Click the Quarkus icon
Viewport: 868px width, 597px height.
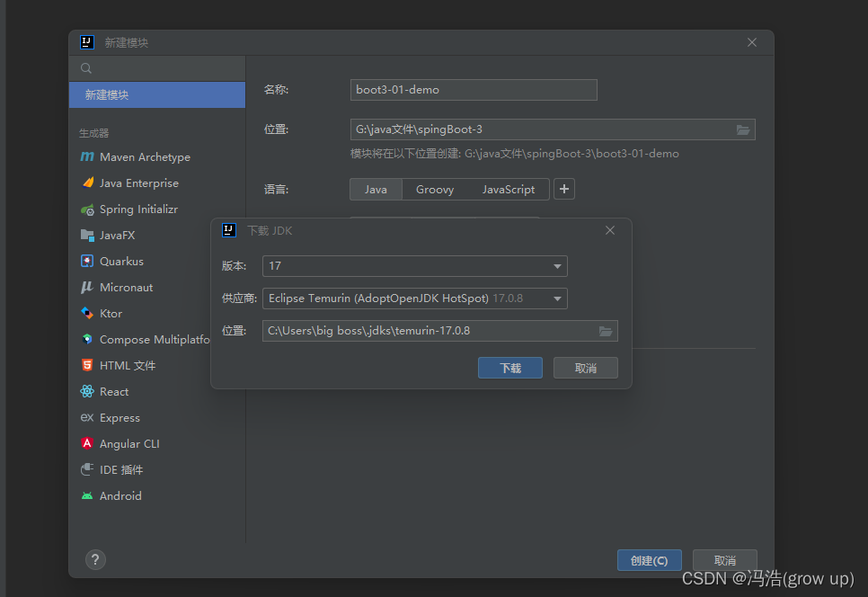pyautogui.click(x=87, y=261)
